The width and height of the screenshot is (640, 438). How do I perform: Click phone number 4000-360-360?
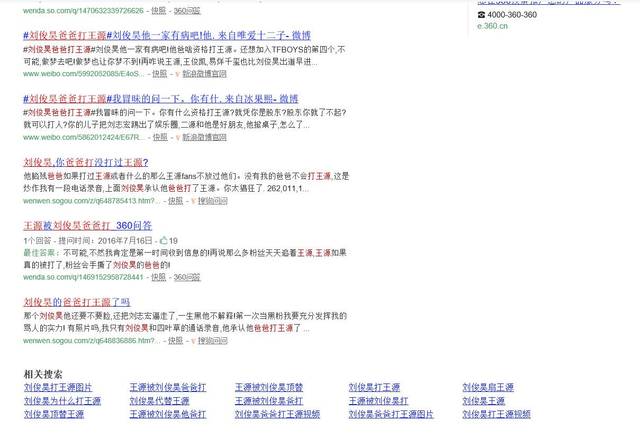(512, 15)
